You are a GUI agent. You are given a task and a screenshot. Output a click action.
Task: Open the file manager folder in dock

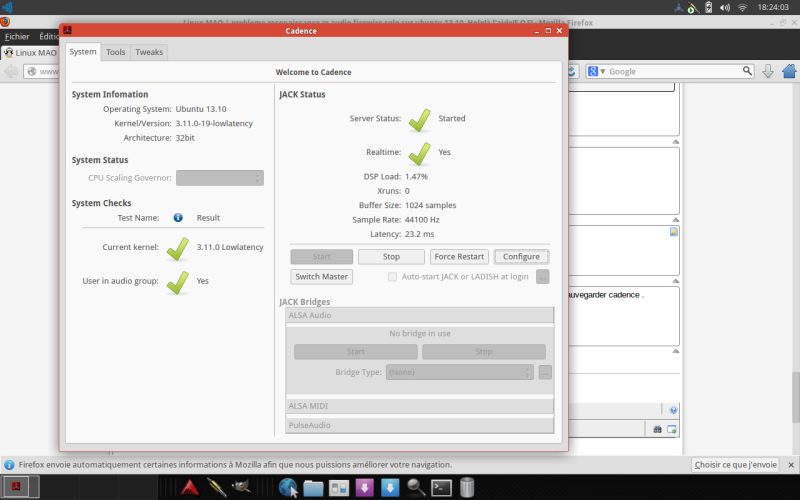tap(313, 488)
